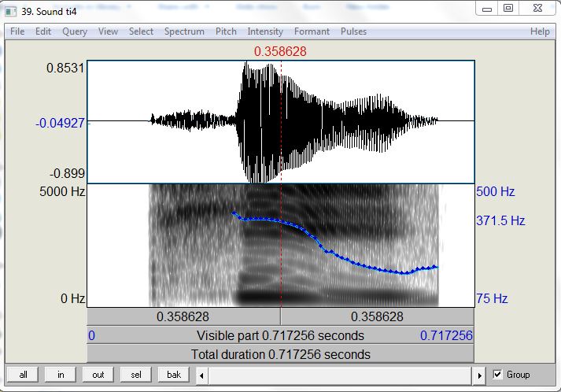Image resolution: width=561 pixels, height=392 pixels.
Task: Click the window icon beside '39. Sound ti4'
Action: tap(11, 12)
